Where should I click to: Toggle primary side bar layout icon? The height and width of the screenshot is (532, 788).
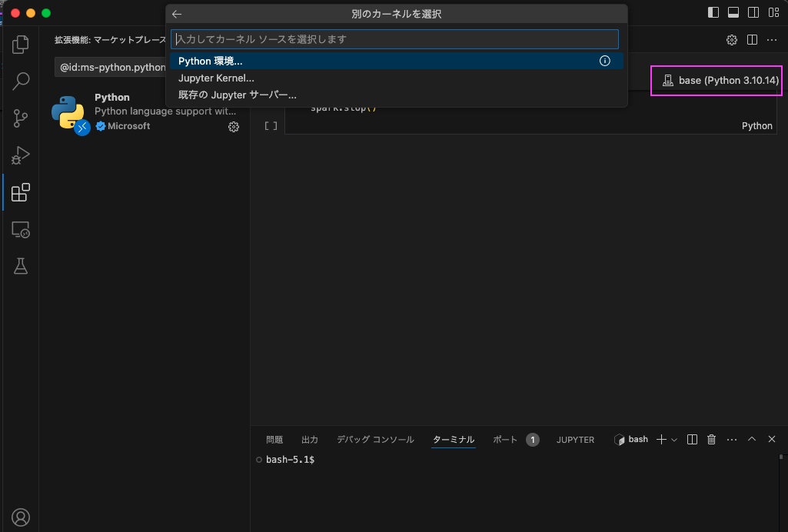coord(713,12)
